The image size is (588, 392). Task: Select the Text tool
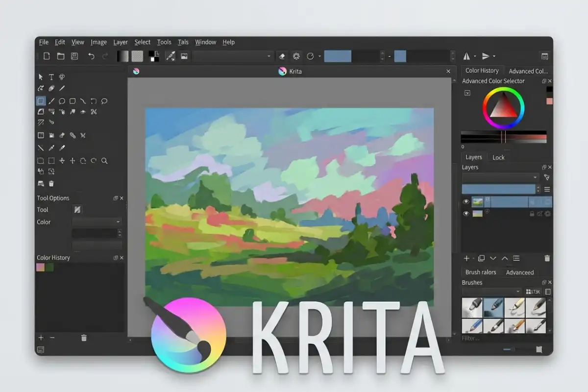pos(51,77)
